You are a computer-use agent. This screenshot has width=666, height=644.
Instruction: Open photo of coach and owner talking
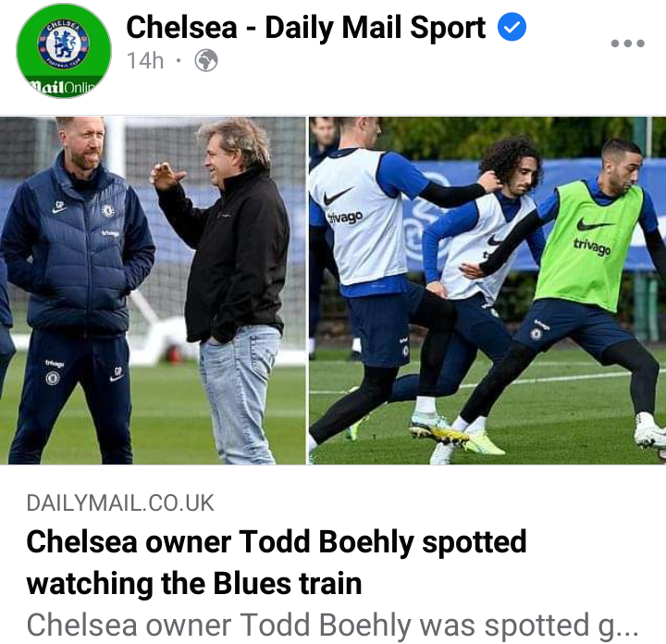153,291
